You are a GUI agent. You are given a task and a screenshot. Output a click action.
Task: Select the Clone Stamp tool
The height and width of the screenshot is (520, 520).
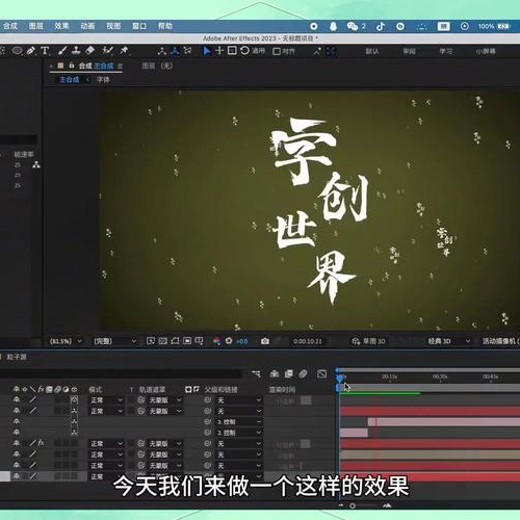pos(76,51)
